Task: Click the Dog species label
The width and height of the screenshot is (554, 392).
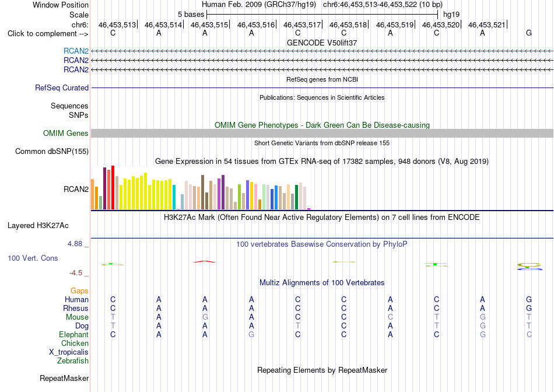Action: click(x=82, y=326)
